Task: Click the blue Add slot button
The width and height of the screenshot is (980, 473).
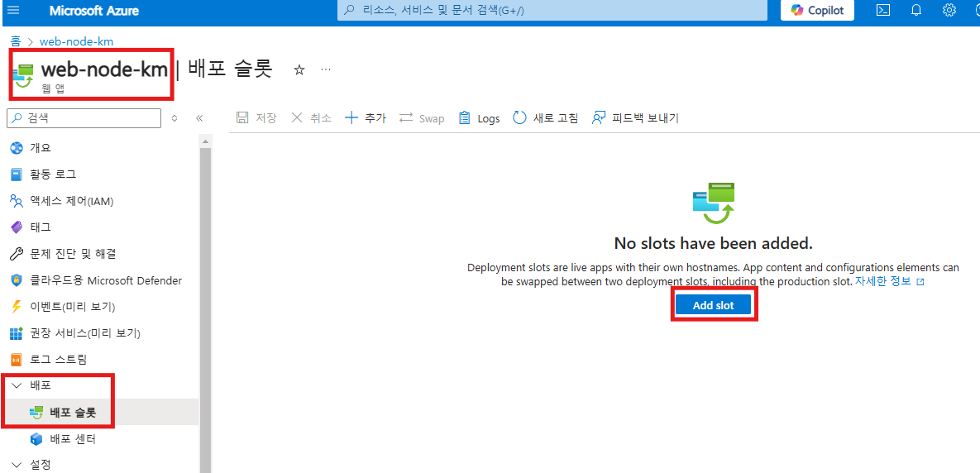Action: pyautogui.click(x=713, y=305)
